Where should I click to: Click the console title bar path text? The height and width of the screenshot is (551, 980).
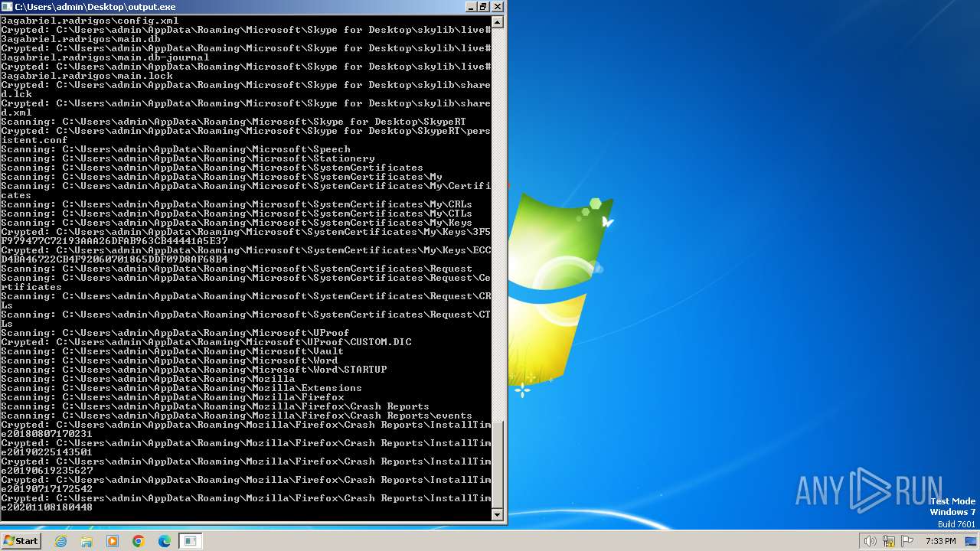click(x=95, y=7)
